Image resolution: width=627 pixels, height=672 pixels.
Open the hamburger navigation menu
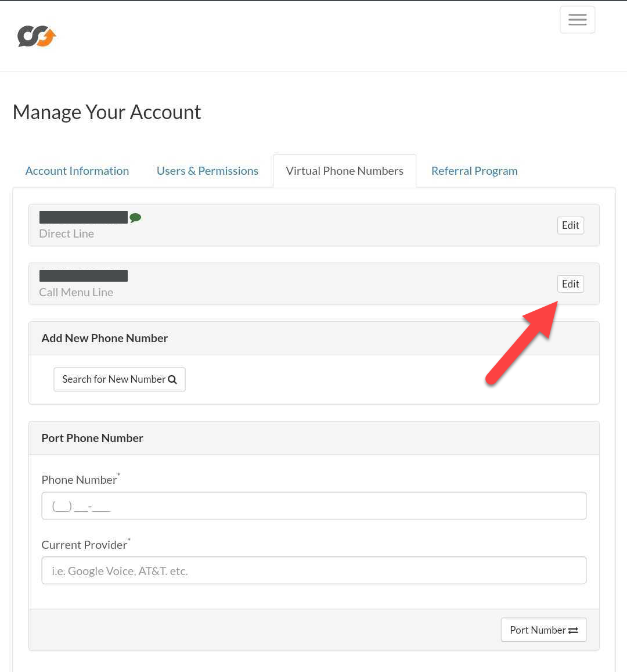(577, 20)
